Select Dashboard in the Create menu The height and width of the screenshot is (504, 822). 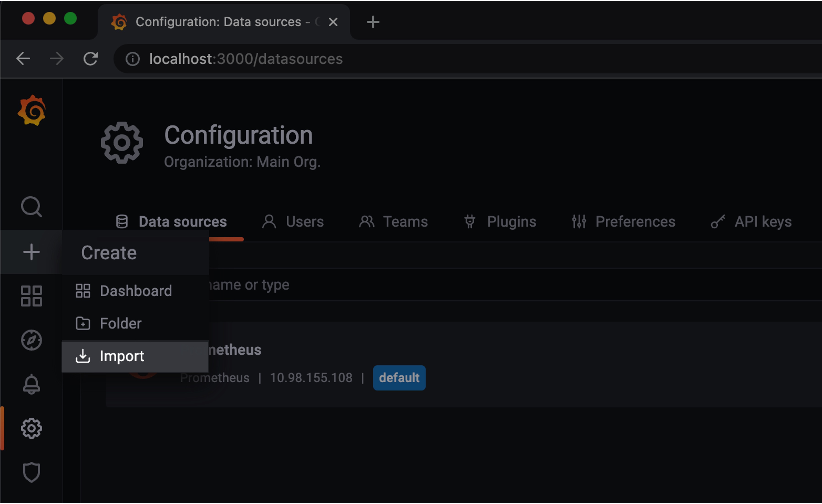click(x=136, y=291)
